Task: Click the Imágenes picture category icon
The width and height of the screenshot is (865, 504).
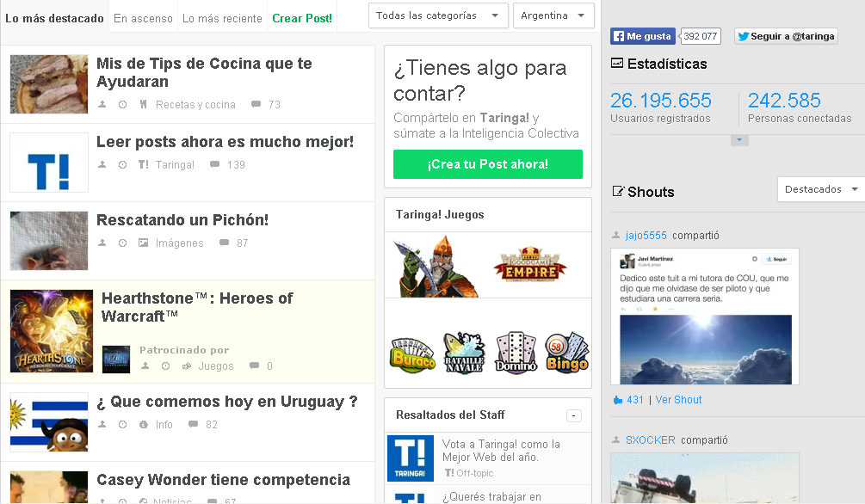Action: click(144, 243)
